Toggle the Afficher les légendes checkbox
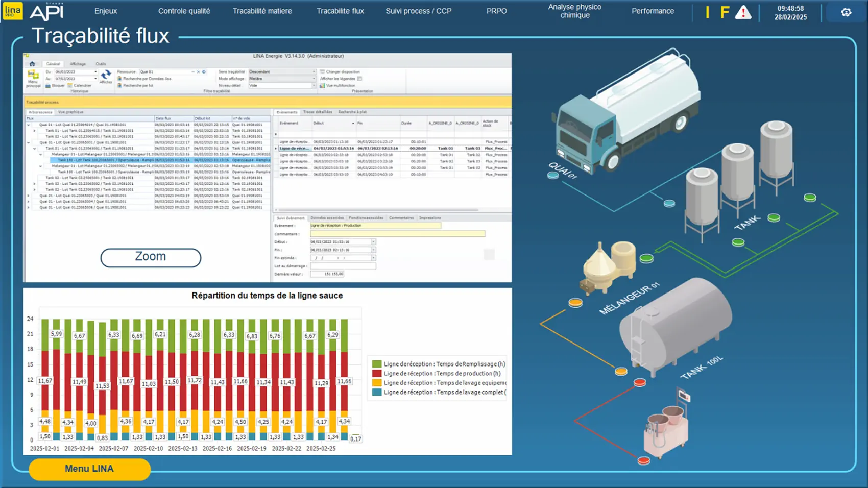868x488 pixels. click(360, 79)
